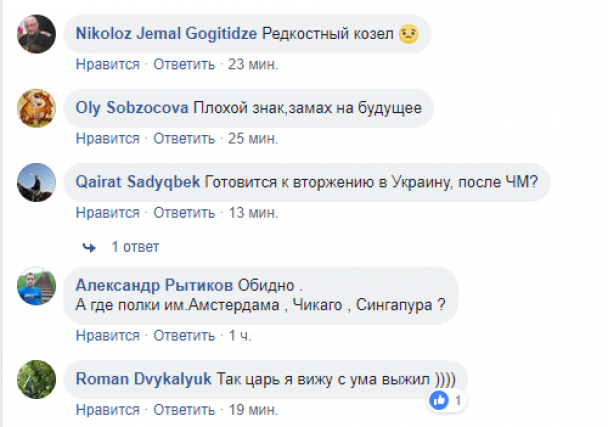Screen dimensions: 608x427
Task: Click Oly Sobzocova's profile avatar
Action: [x=37, y=109]
